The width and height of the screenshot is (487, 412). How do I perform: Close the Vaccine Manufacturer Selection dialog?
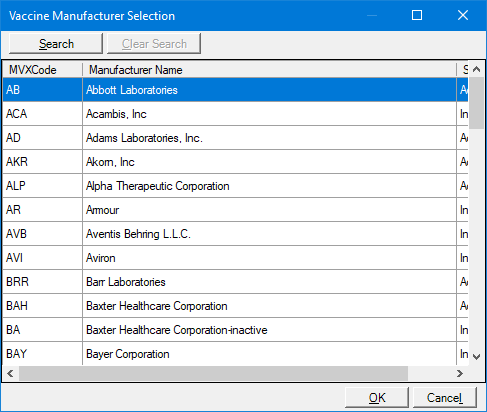click(x=463, y=15)
